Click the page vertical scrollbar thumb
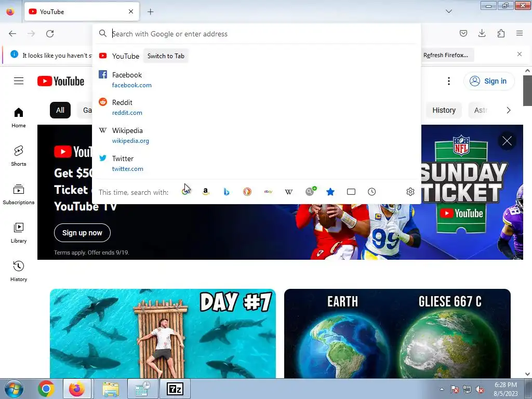Image resolution: width=532 pixels, height=399 pixels. (527, 90)
